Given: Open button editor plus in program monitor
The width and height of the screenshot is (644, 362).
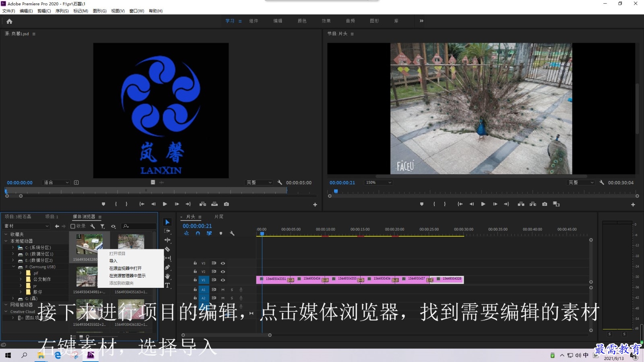Looking at the screenshot, I should (633, 205).
